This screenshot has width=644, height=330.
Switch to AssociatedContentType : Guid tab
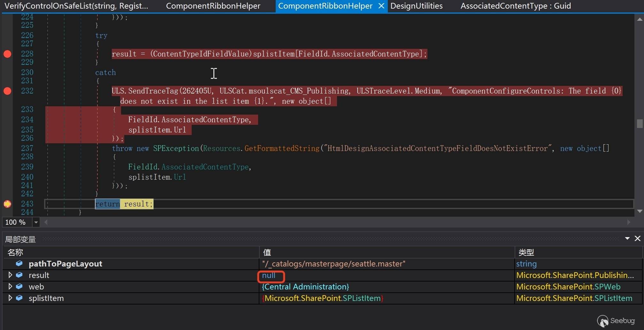(515, 6)
